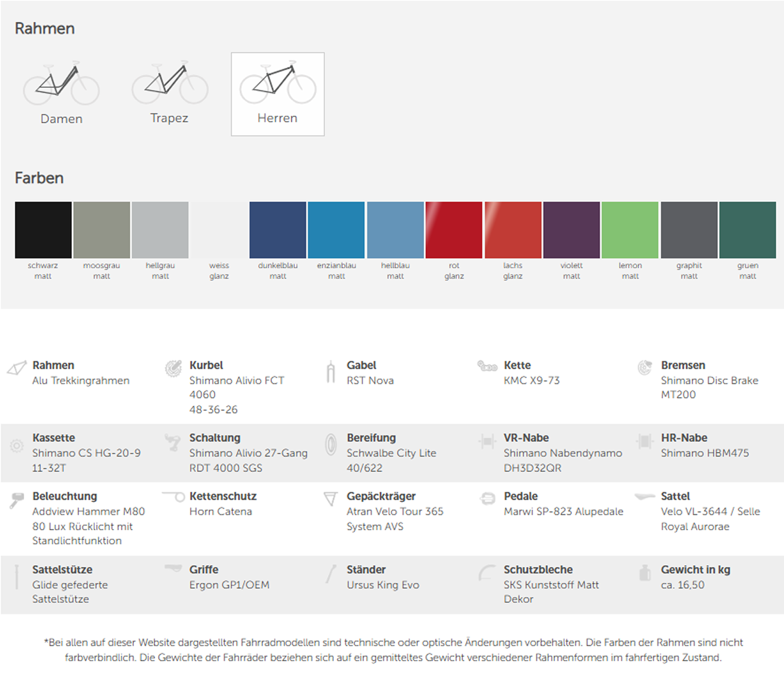Click the Beleuchtung light icon

tap(17, 500)
